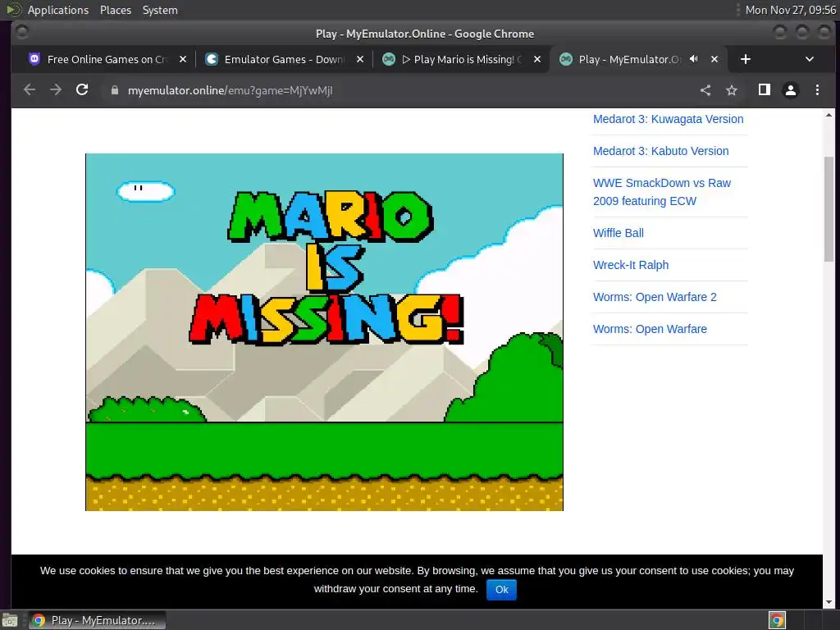The image size is (840, 630).
Task: Accept cookies with the Ok button
Action: pyautogui.click(x=501, y=589)
